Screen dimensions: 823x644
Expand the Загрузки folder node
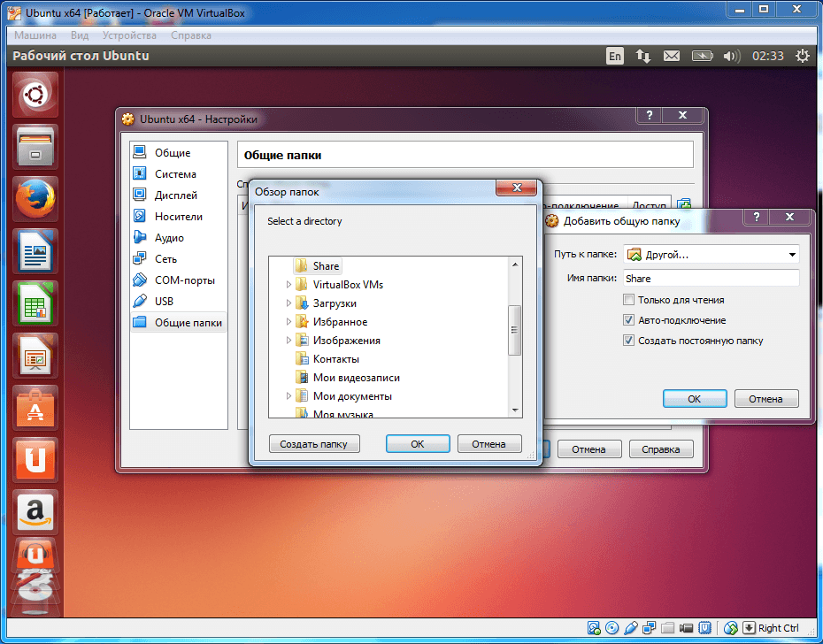(x=288, y=303)
